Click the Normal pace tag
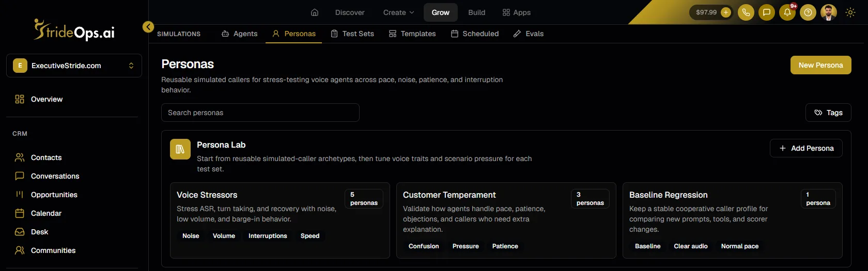 coord(740,246)
